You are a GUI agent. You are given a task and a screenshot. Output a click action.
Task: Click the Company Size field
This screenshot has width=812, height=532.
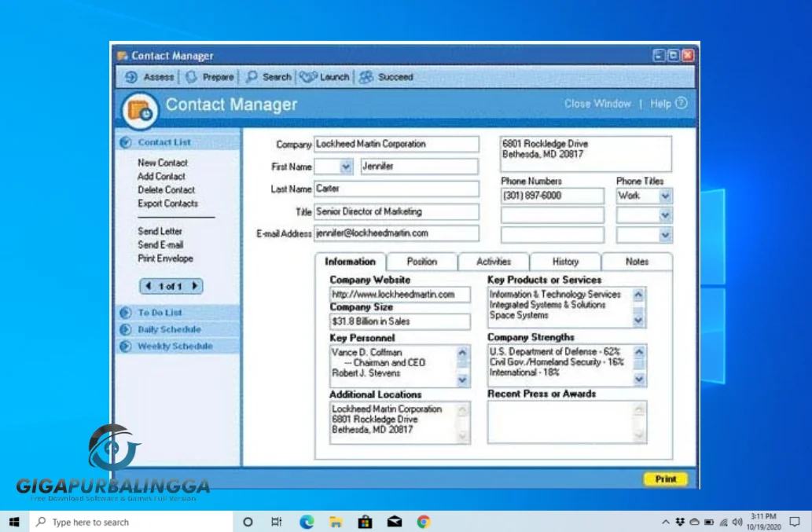point(400,322)
